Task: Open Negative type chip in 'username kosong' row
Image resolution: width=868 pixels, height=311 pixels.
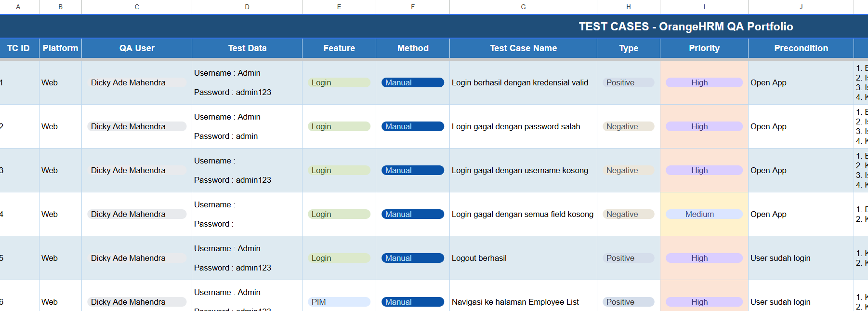Action: coord(629,170)
